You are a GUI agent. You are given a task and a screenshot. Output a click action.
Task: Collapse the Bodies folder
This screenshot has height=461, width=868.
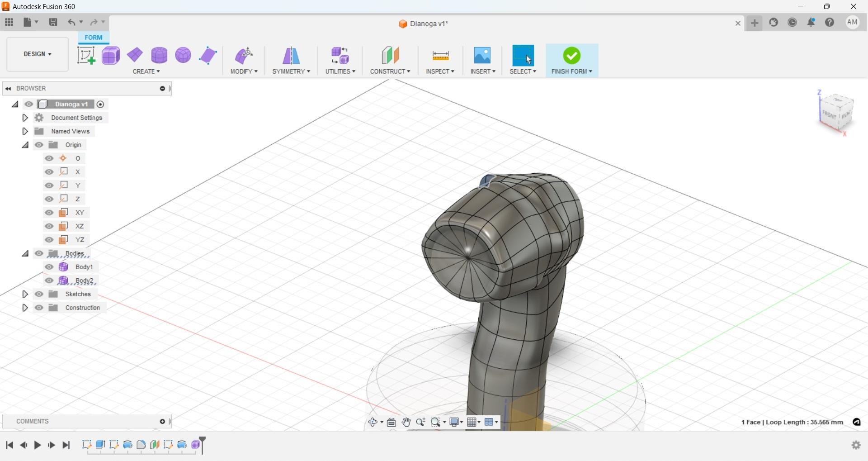tap(25, 253)
